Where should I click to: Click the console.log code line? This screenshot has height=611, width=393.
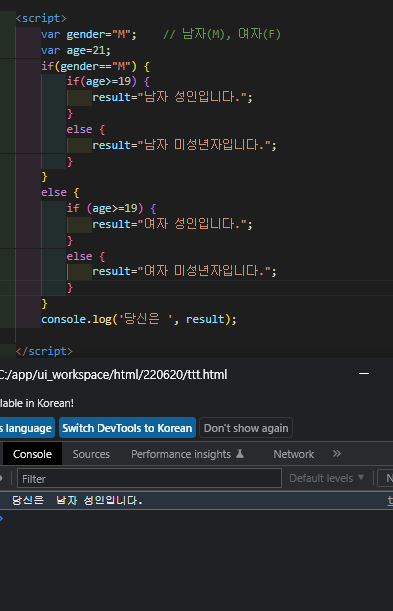tap(139, 320)
